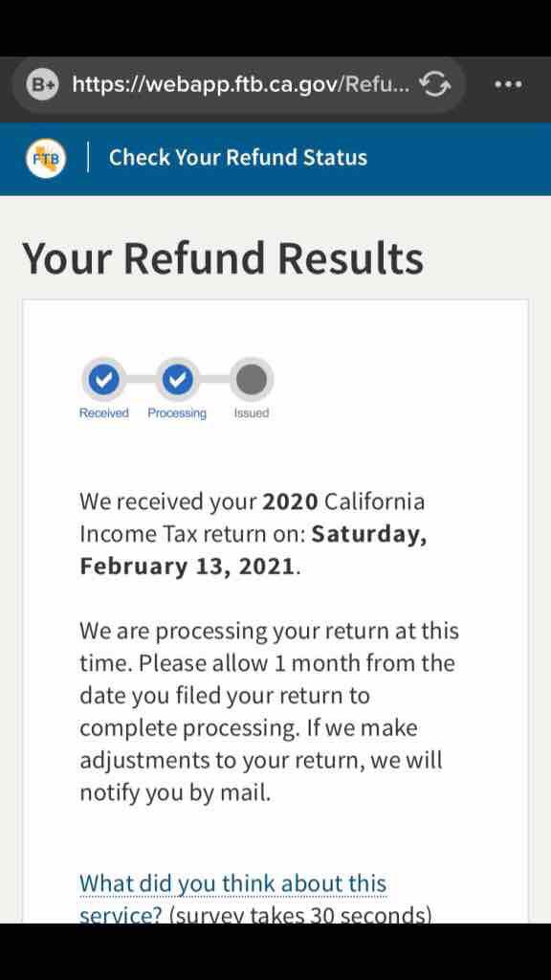Click the Received step label
The height and width of the screenshot is (980, 551).
click(103, 412)
